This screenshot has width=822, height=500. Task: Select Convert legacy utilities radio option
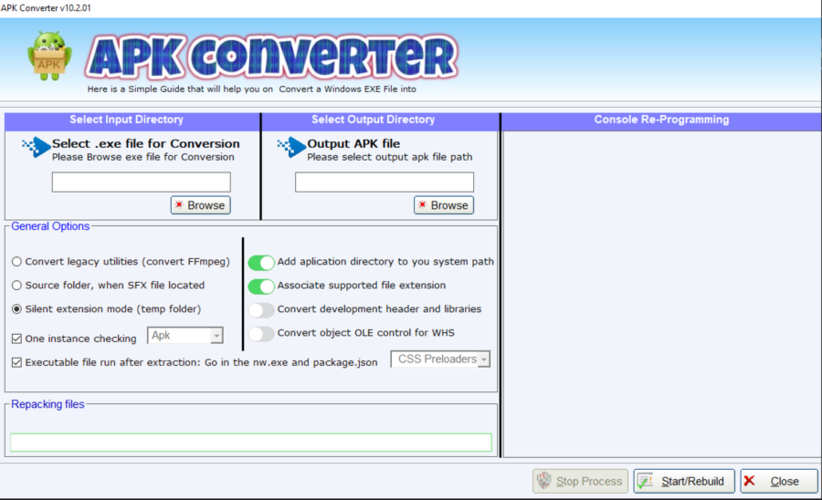pyautogui.click(x=17, y=262)
